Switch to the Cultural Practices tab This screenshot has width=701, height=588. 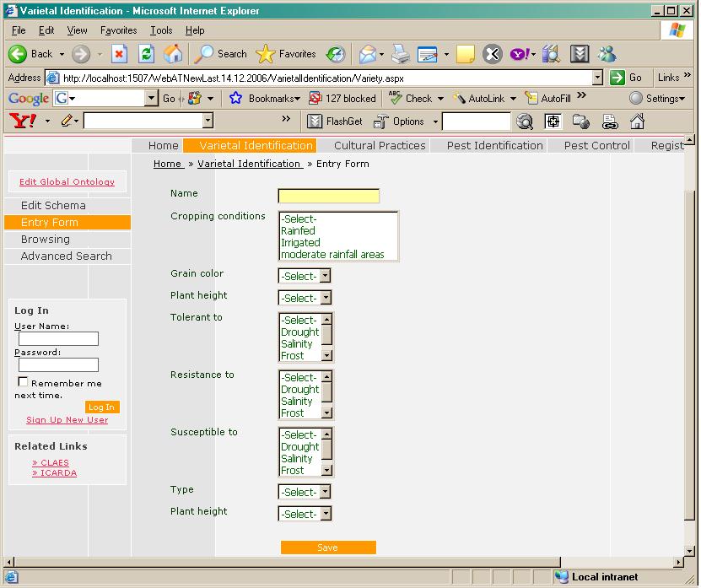point(380,145)
